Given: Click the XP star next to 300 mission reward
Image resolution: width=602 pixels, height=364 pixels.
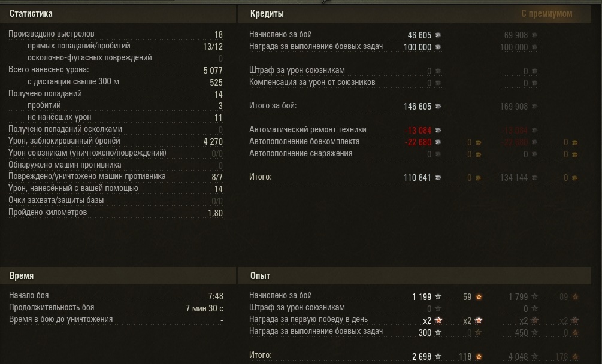Looking at the screenshot, I should (438, 332).
